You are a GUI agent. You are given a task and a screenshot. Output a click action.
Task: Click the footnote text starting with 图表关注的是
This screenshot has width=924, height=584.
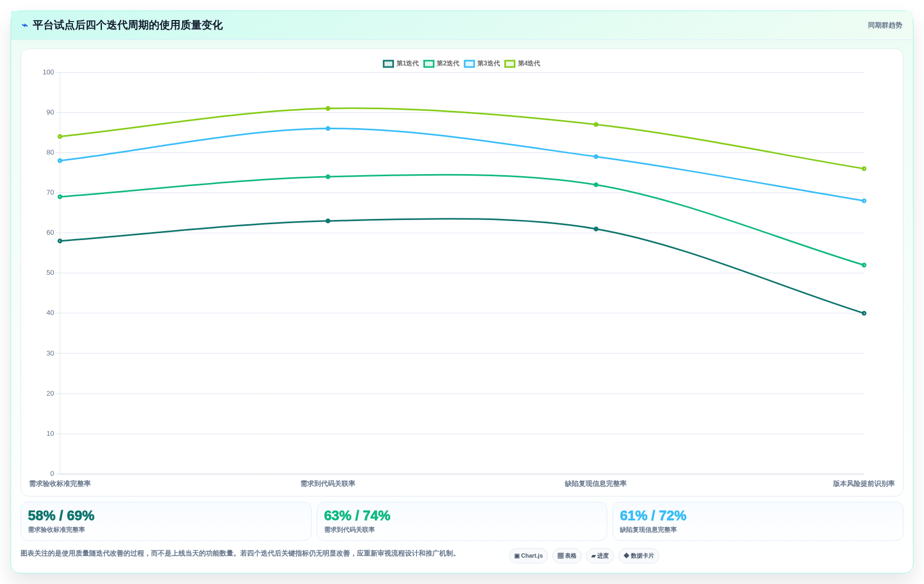click(x=239, y=553)
